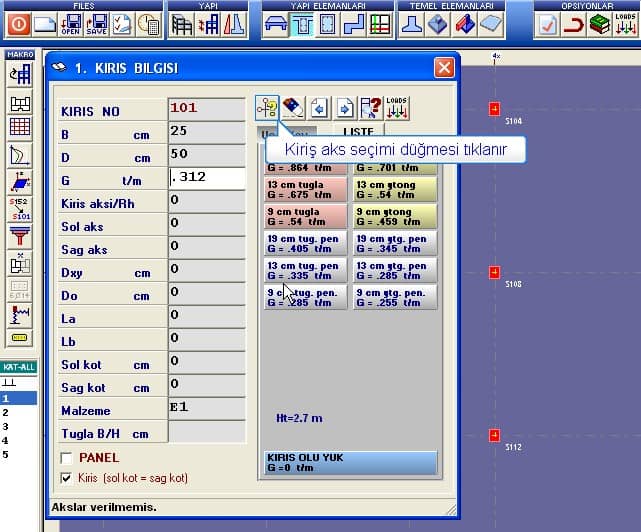
Task: Switch to the LISTE tab
Action: click(358, 132)
